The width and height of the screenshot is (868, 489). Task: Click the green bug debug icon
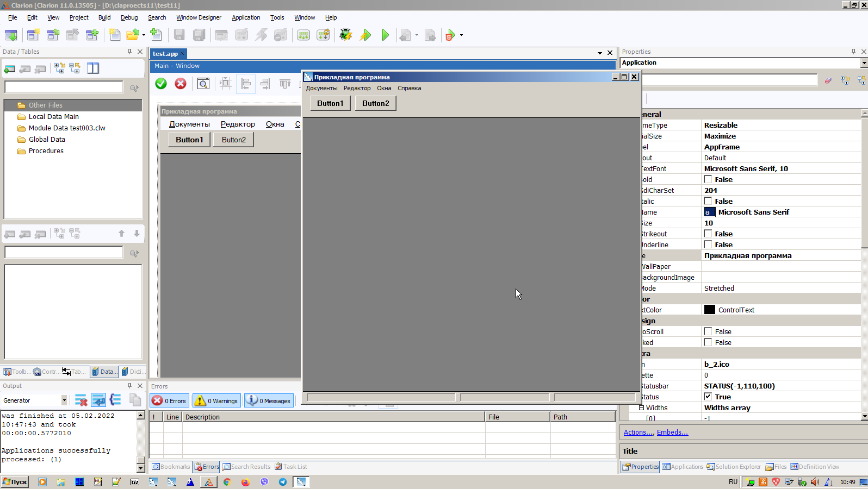[x=345, y=35]
